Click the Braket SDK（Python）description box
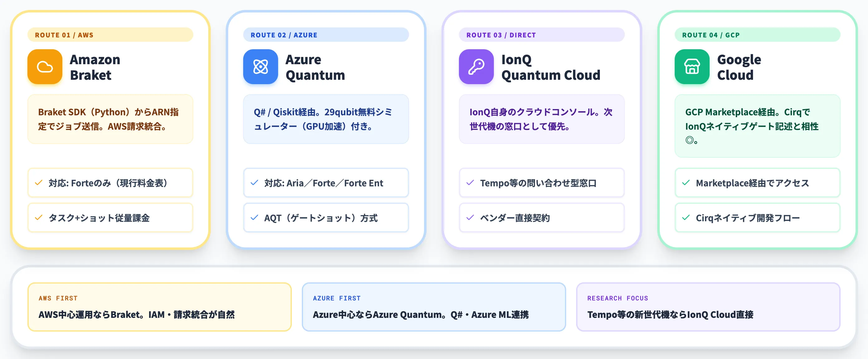Image resolution: width=868 pixels, height=359 pixels. pyautogui.click(x=110, y=119)
